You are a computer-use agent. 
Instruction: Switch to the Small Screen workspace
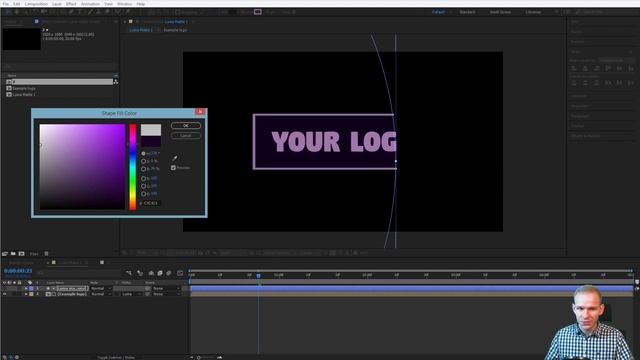[500, 12]
